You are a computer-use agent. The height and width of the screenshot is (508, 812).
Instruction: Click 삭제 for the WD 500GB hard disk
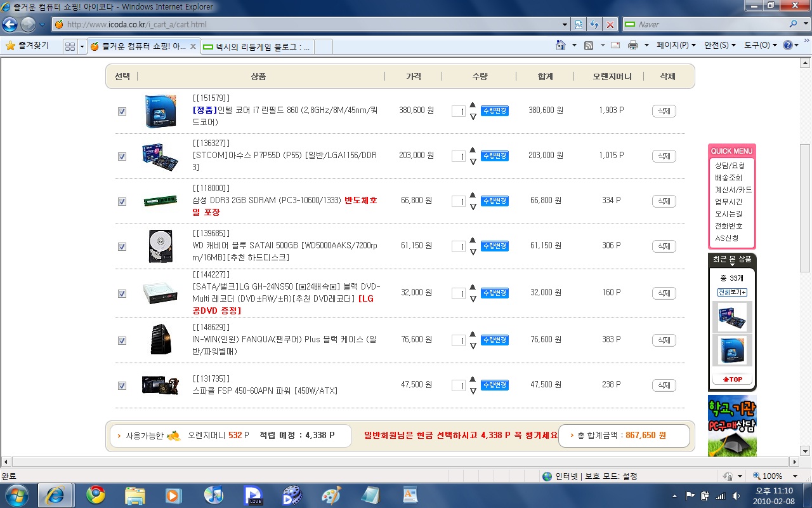664,246
